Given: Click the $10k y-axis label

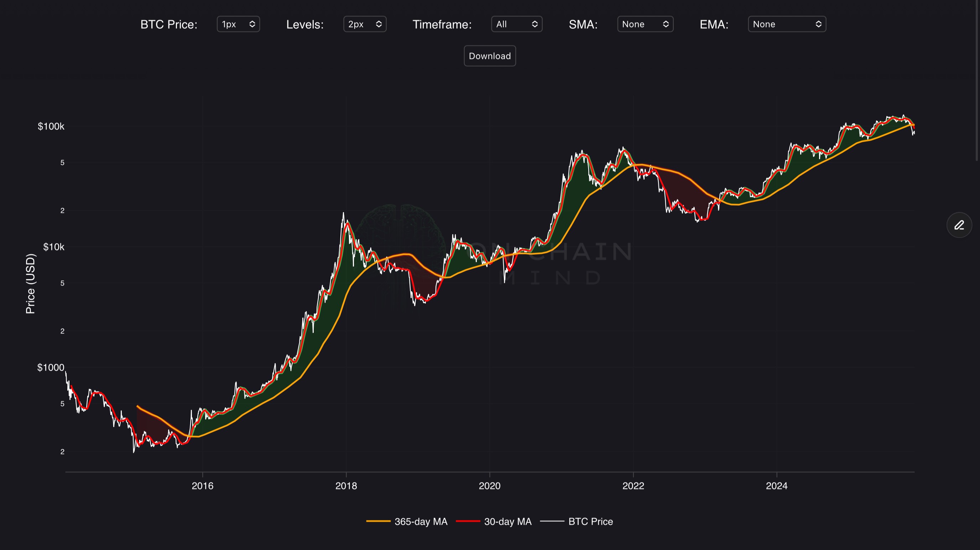Looking at the screenshot, I should (54, 247).
